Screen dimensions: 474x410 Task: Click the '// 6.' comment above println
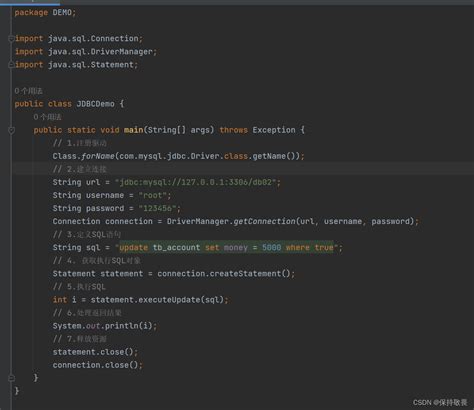click(87, 313)
